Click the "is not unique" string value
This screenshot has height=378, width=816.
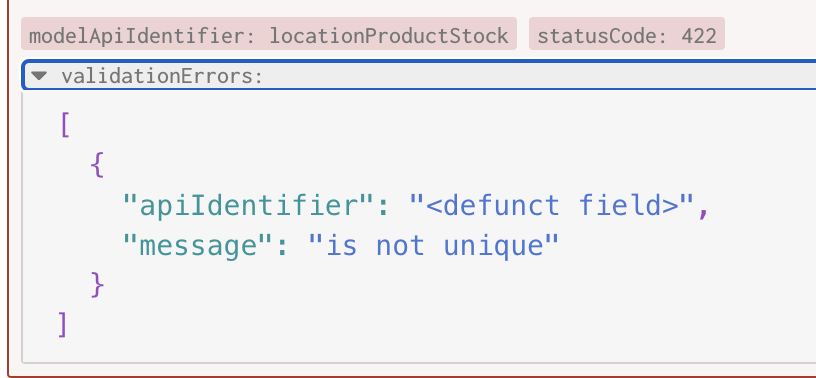click(433, 245)
